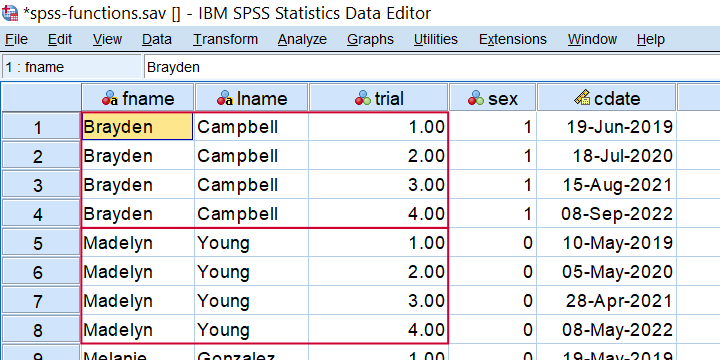Select the lname column header

point(251,97)
